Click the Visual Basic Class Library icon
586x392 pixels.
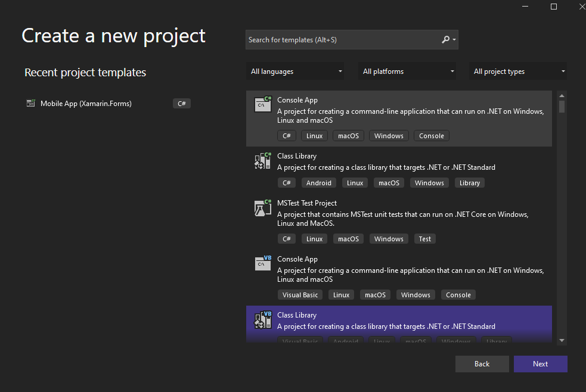click(x=262, y=319)
